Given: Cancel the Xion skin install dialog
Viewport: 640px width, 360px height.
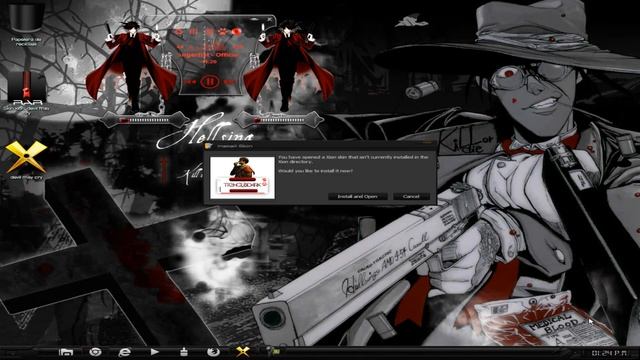Looking at the screenshot, I should coord(411,196).
